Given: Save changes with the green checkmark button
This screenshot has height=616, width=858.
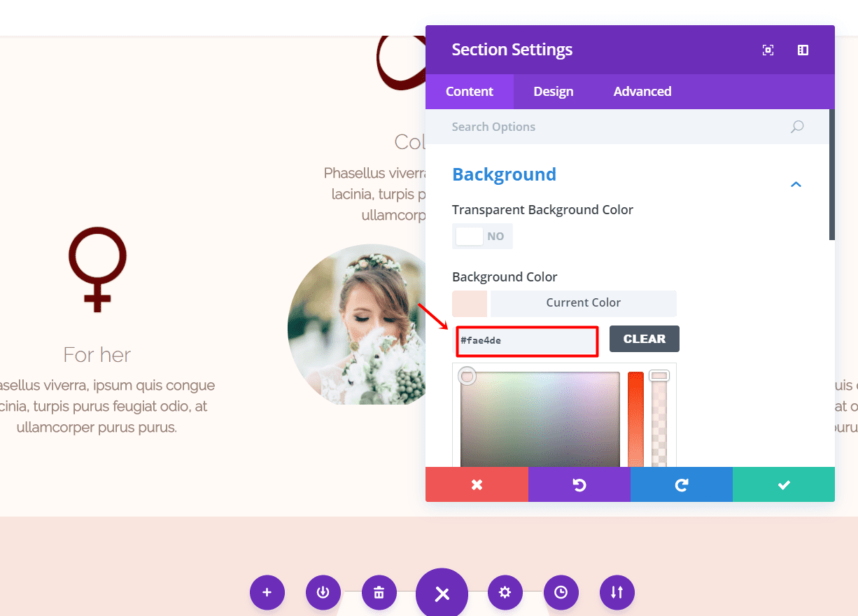Looking at the screenshot, I should 784,484.
